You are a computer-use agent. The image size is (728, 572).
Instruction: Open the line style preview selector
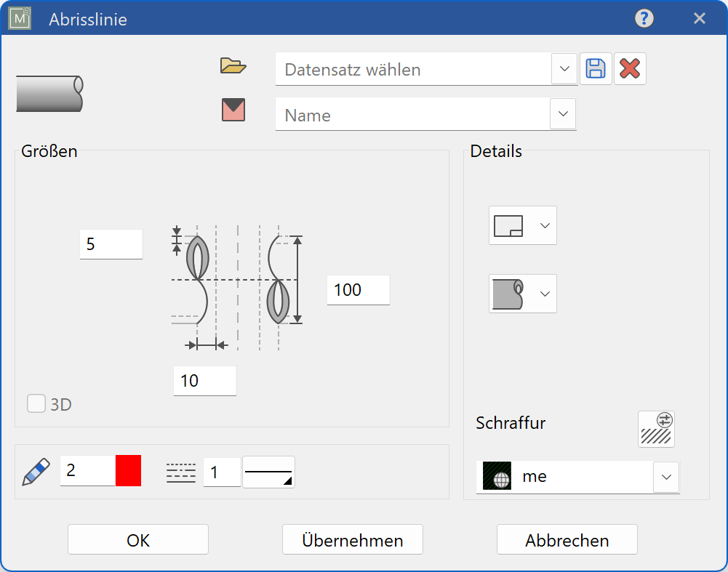pyautogui.click(x=268, y=472)
